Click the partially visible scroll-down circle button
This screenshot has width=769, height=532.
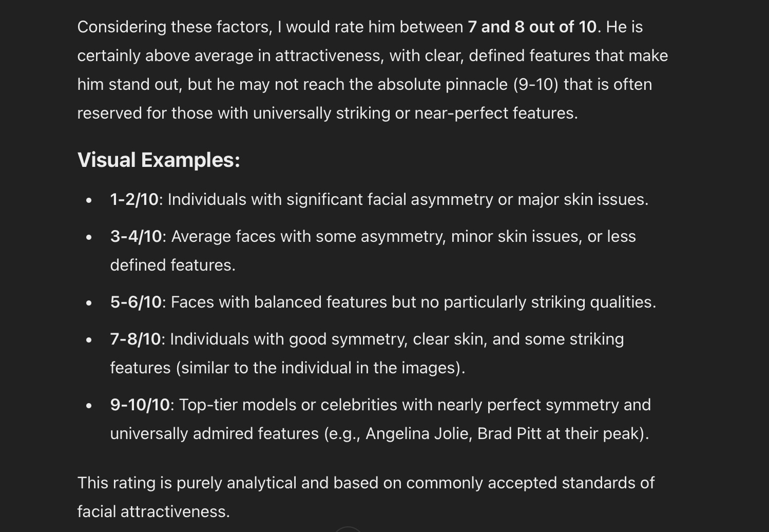point(348,529)
